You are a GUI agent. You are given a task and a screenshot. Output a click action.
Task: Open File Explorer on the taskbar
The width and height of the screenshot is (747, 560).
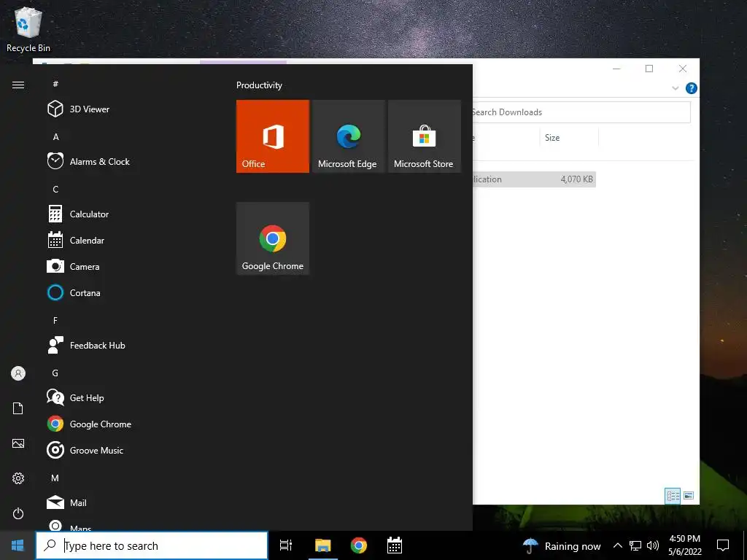point(322,545)
